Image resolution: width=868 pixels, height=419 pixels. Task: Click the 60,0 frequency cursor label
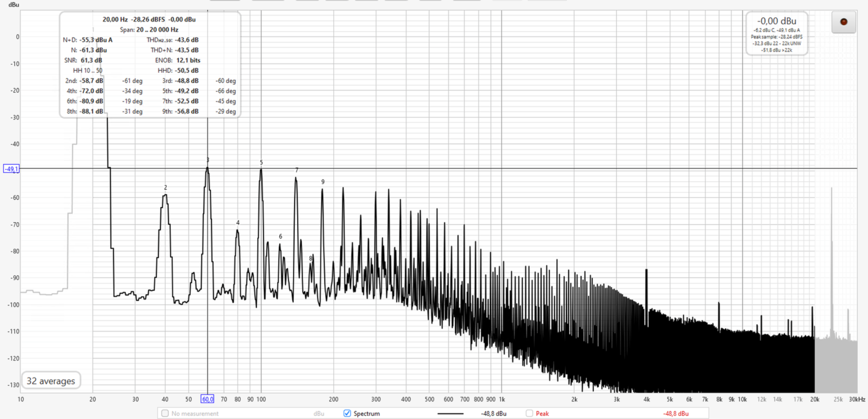[x=207, y=399]
